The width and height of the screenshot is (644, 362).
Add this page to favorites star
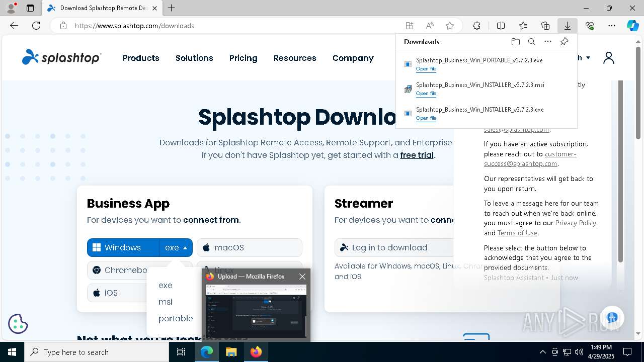(x=450, y=26)
